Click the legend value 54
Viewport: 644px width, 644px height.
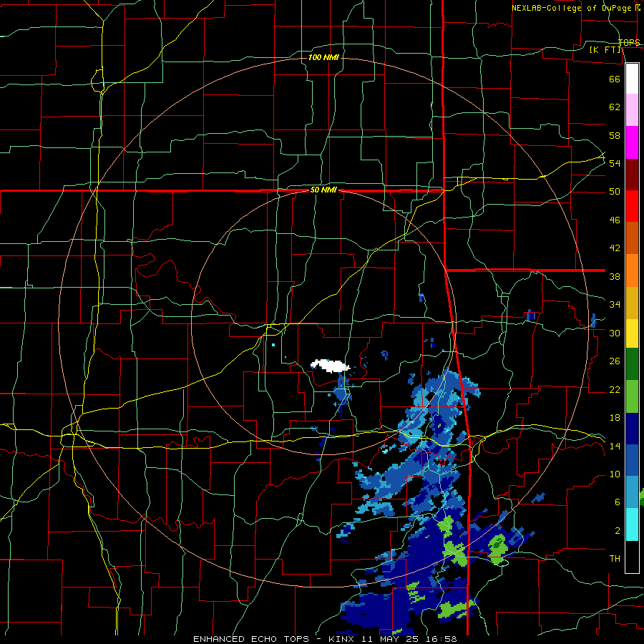[x=615, y=163]
